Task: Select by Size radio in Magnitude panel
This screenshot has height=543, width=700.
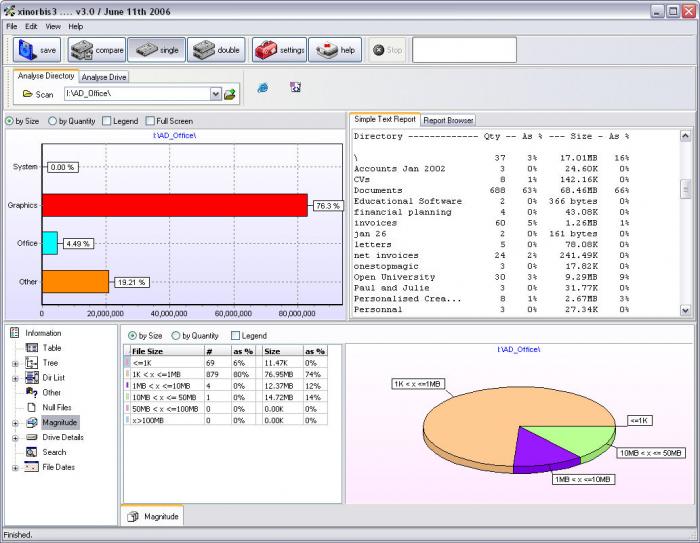Action: click(x=145, y=336)
